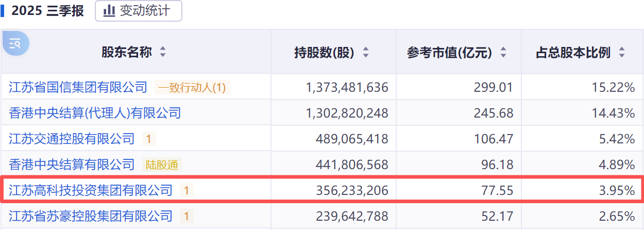Open 江苏交通控股有限公司 shareholder link
644x230 pixels.
tap(72, 139)
